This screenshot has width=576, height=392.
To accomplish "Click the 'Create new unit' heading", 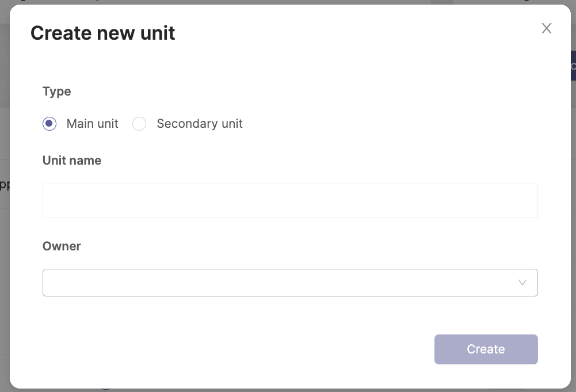I will 102,33.
